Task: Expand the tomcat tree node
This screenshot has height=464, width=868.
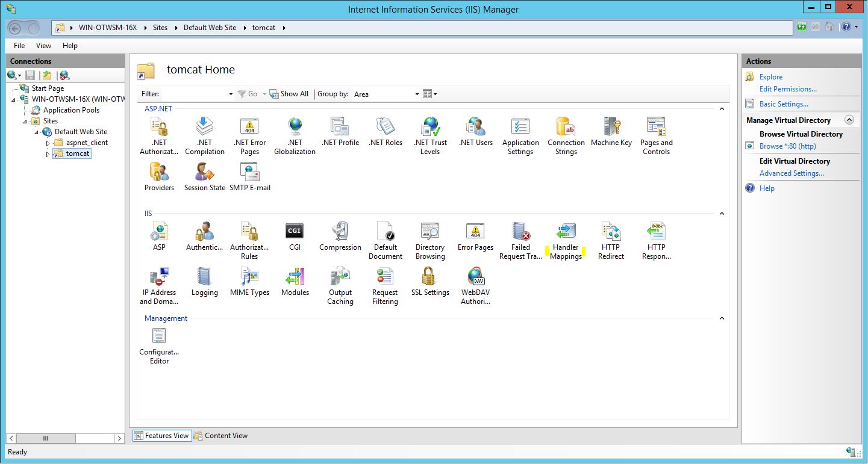Action: (48, 154)
